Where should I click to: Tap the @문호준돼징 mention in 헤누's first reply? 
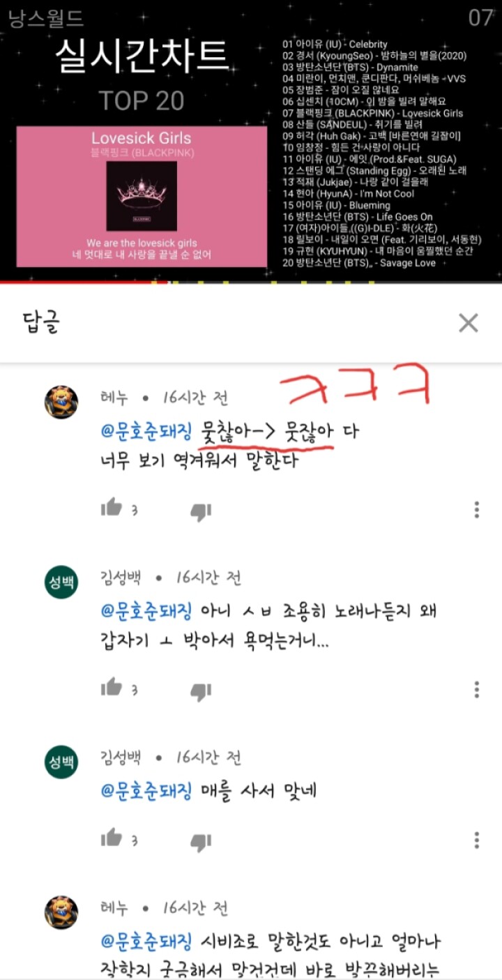tap(147, 431)
